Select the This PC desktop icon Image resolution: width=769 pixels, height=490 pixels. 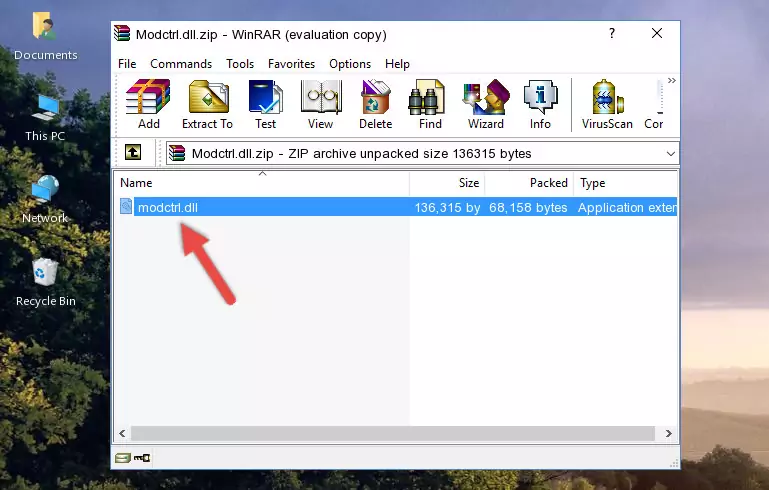(x=45, y=118)
